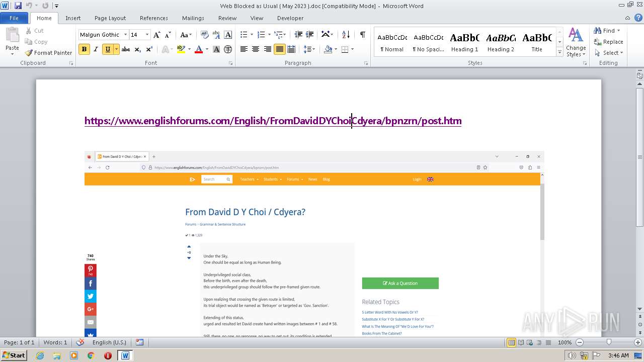Apply subscript formatting
The image size is (644, 362).
138,49
